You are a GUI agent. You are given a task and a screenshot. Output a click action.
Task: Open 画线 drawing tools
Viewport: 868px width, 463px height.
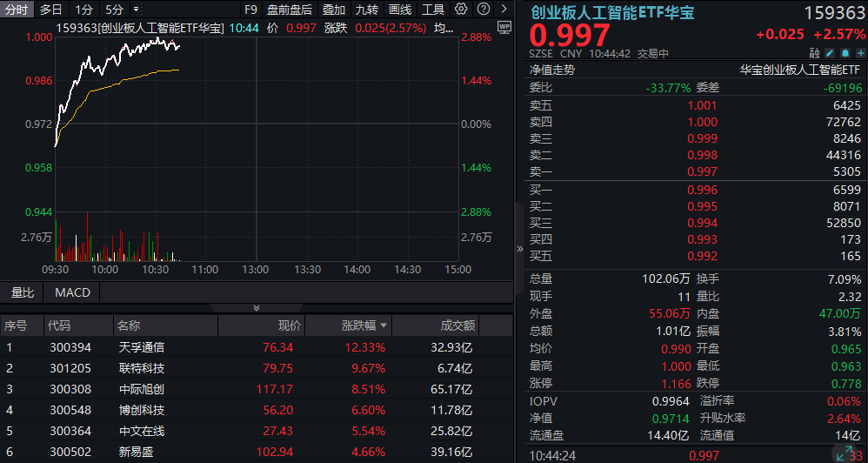pyautogui.click(x=400, y=10)
